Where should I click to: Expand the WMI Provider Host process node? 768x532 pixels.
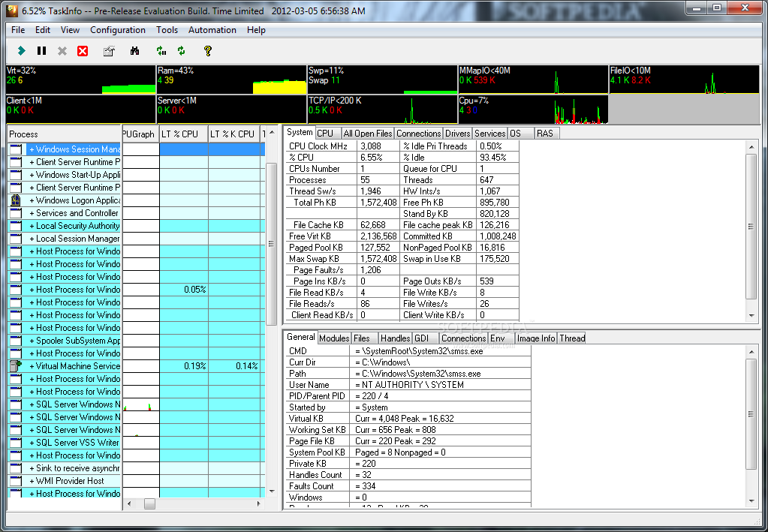click(32, 481)
